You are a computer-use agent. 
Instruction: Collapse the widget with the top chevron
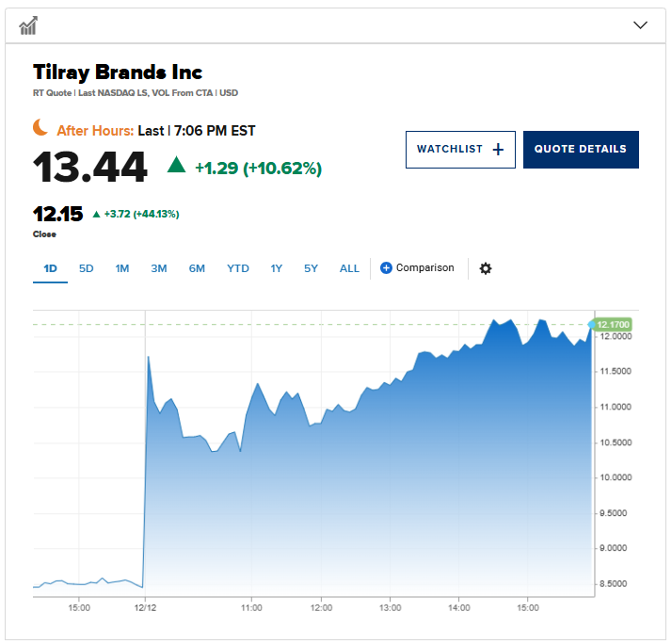(x=641, y=25)
